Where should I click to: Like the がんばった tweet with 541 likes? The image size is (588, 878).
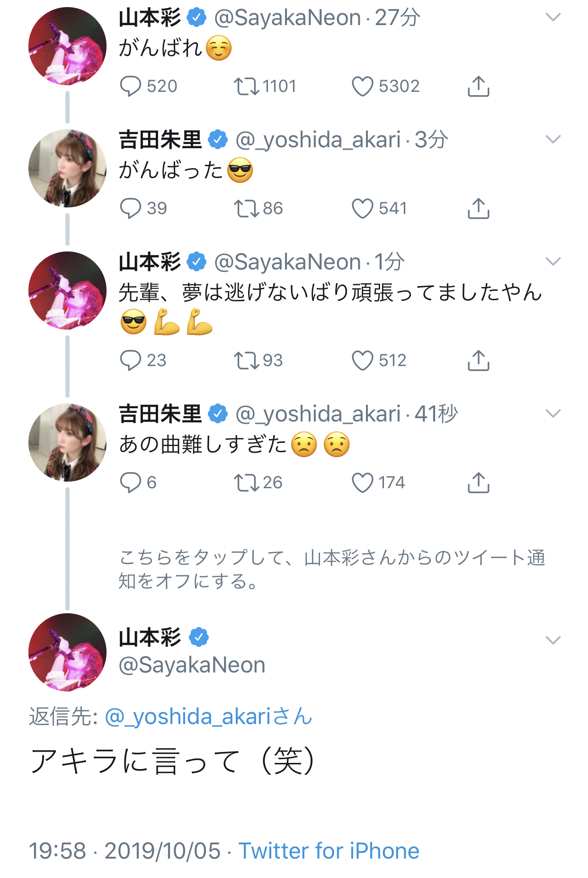click(x=362, y=208)
